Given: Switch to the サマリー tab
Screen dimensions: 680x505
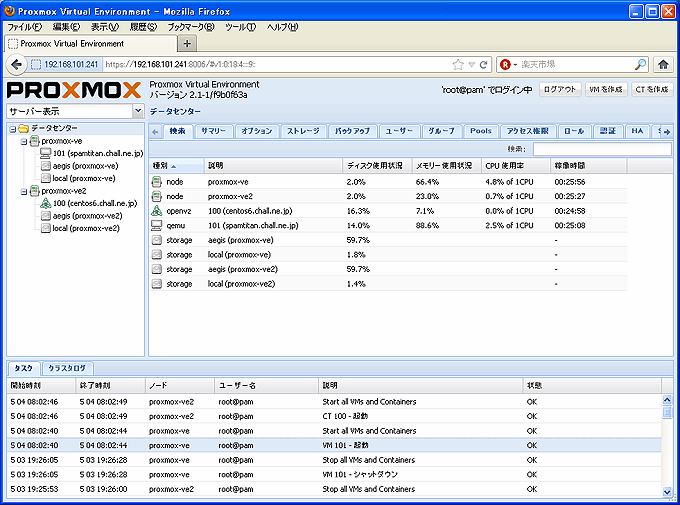Looking at the screenshot, I should point(213,131).
